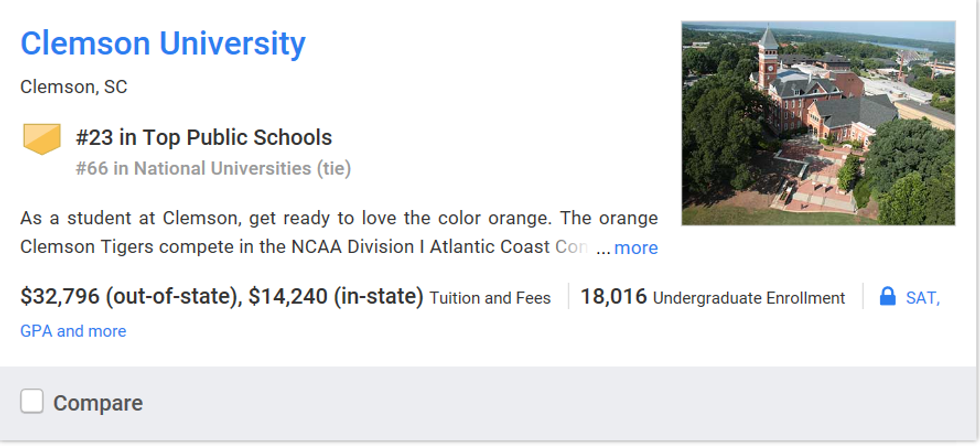
Task: Tick the Compare checkbox
Action: click(32, 402)
